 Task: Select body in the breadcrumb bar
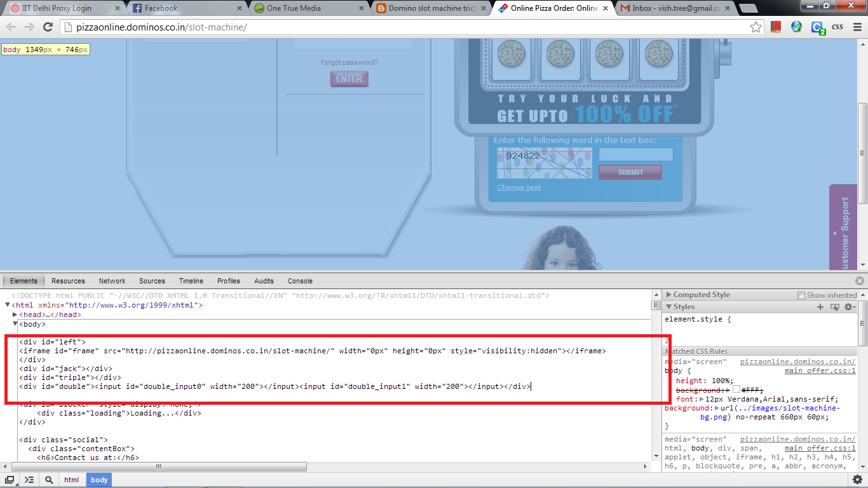[x=99, y=480]
